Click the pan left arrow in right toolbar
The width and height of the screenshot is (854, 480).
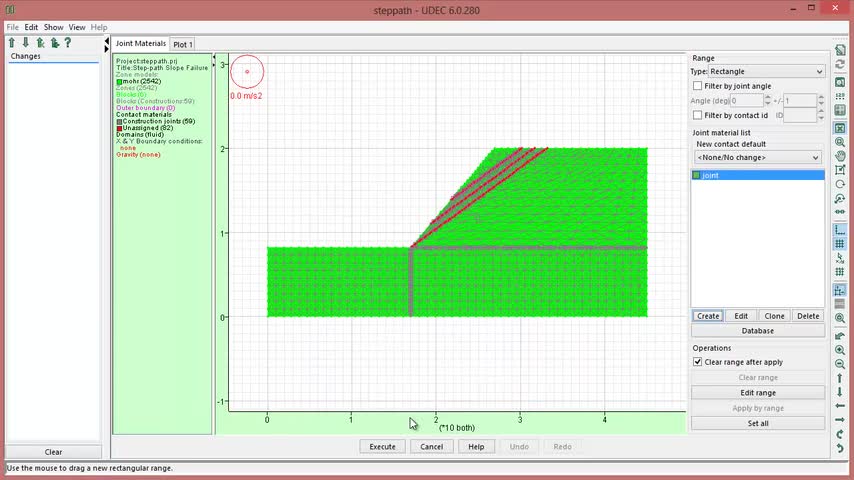pyautogui.click(x=840, y=406)
